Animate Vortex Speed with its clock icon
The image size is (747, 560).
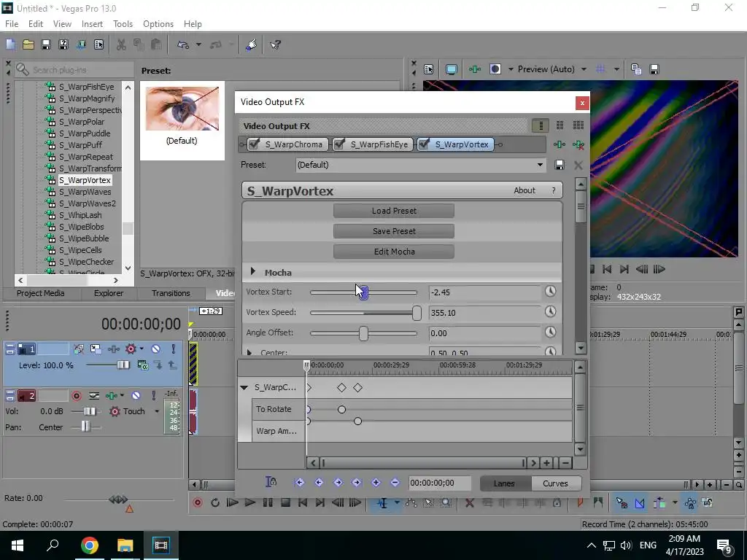pos(550,312)
